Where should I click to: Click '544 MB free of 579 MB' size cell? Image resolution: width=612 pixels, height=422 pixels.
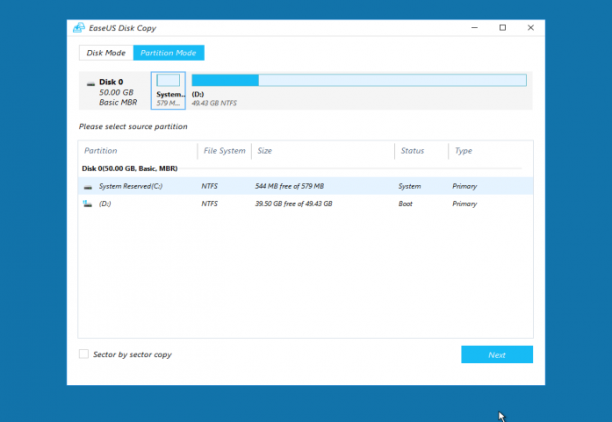(290, 186)
